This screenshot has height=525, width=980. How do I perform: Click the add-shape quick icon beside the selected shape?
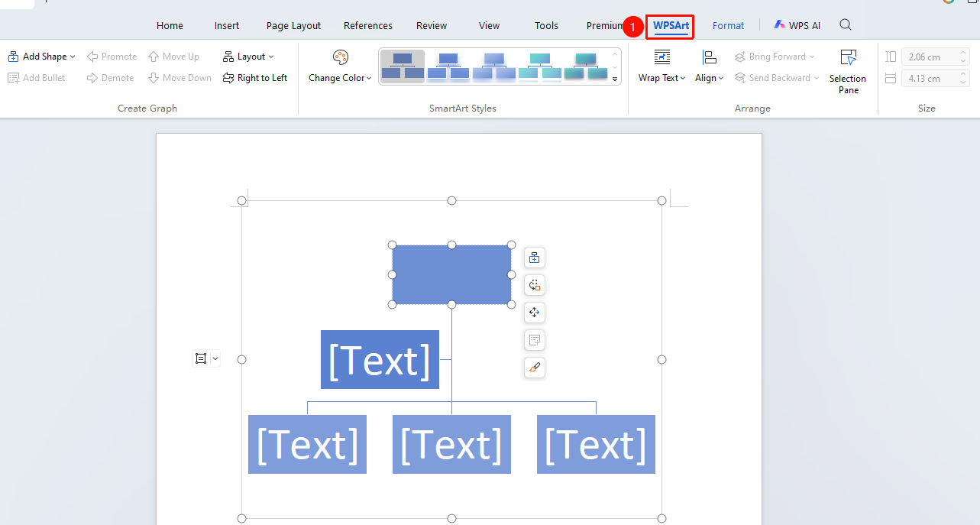point(535,258)
